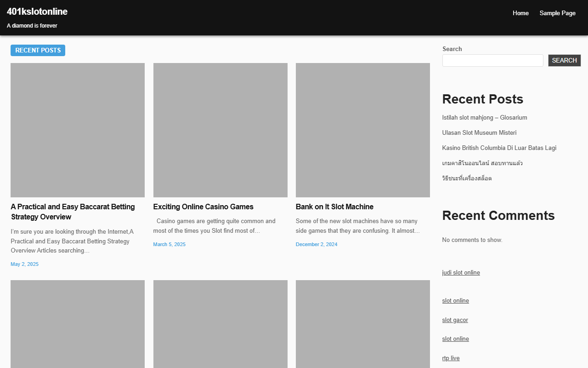This screenshot has width=588, height=368.
Task: Open Kasino British Columbia Di Luar Batas Lagi
Action: [499, 148]
